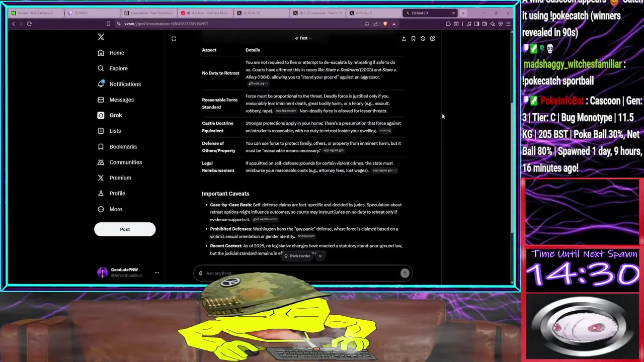Click the attach icon in Ask box

[200, 273]
